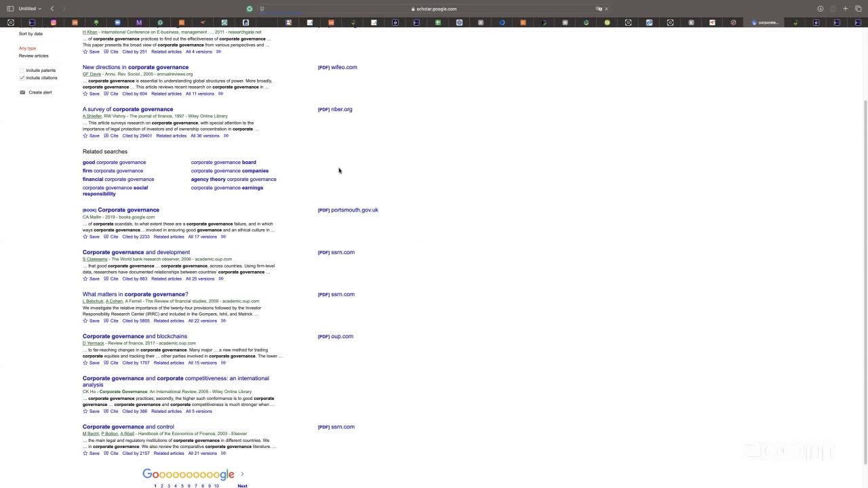
Task: Select 'Sort by date' option
Action: pos(31,33)
